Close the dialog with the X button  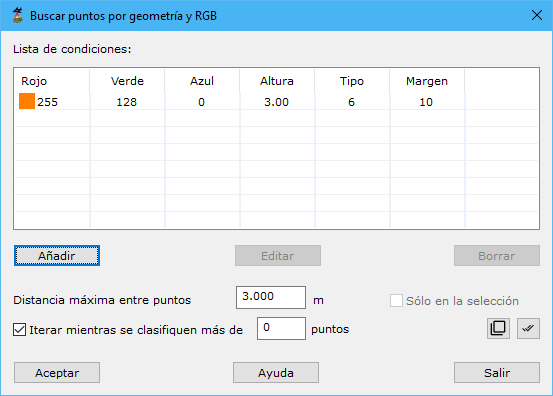coord(537,16)
